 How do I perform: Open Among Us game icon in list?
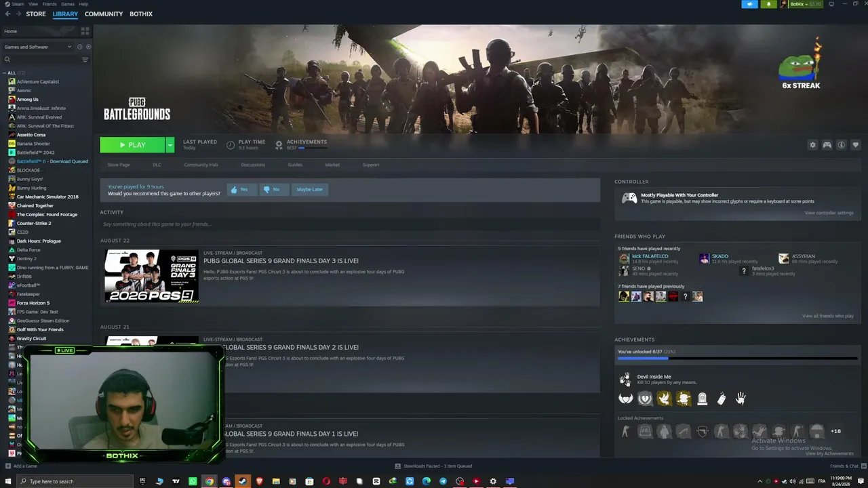click(12, 100)
